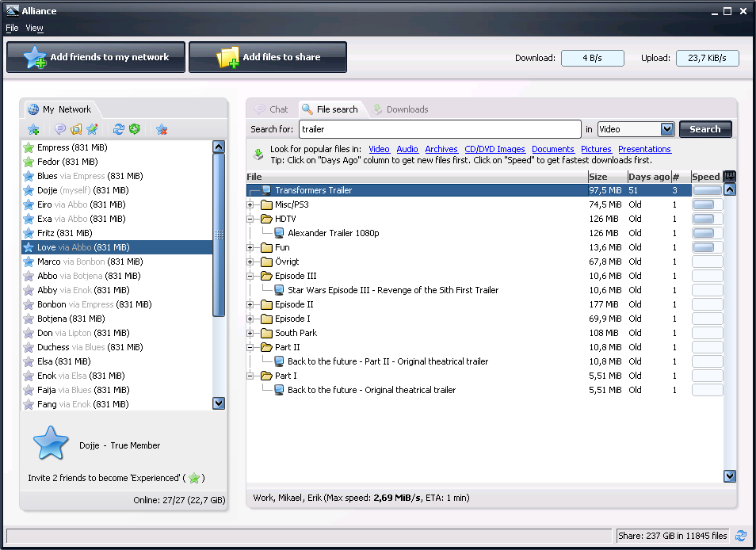Expand the Misc/PS3 folder
Viewport: 756px width, 550px height.
[x=250, y=204]
